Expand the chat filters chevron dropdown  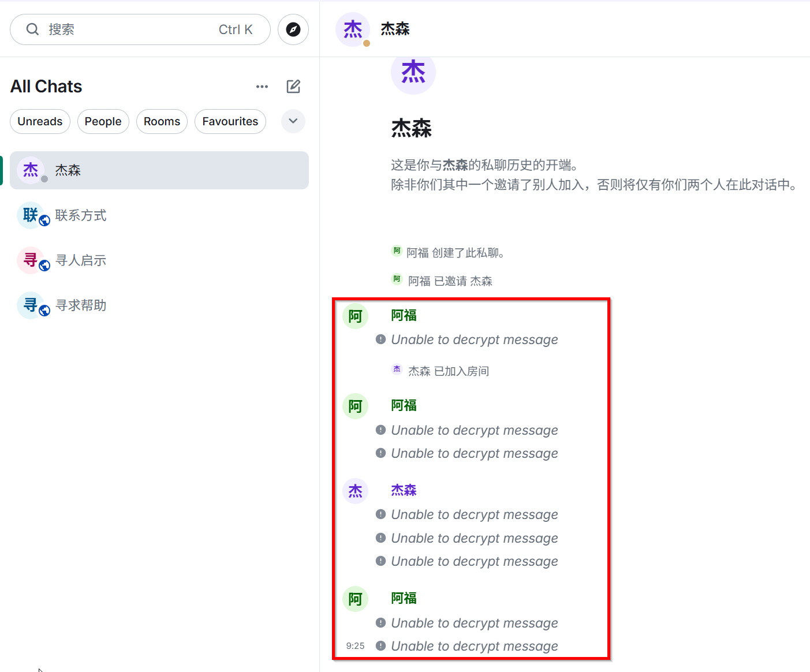point(293,121)
